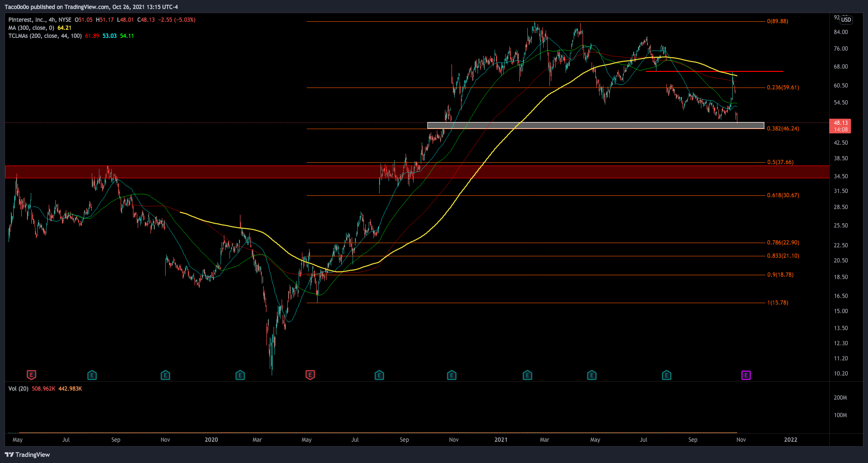Select the earnings marker between 2021 and Mar 2021
868x463 pixels.
click(x=527, y=375)
